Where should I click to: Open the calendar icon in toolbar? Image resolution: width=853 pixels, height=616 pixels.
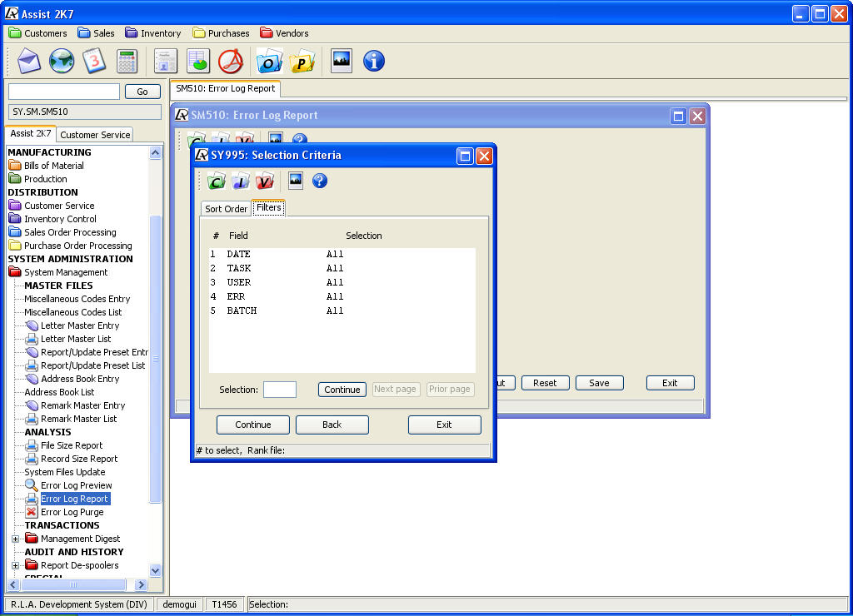click(x=94, y=61)
